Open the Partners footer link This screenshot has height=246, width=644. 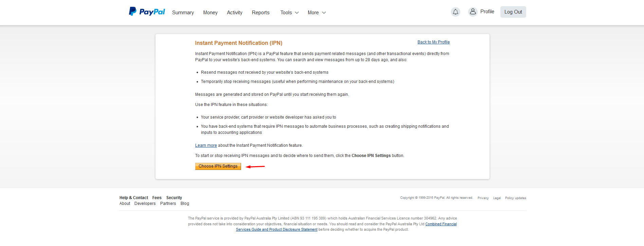tap(168, 204)
